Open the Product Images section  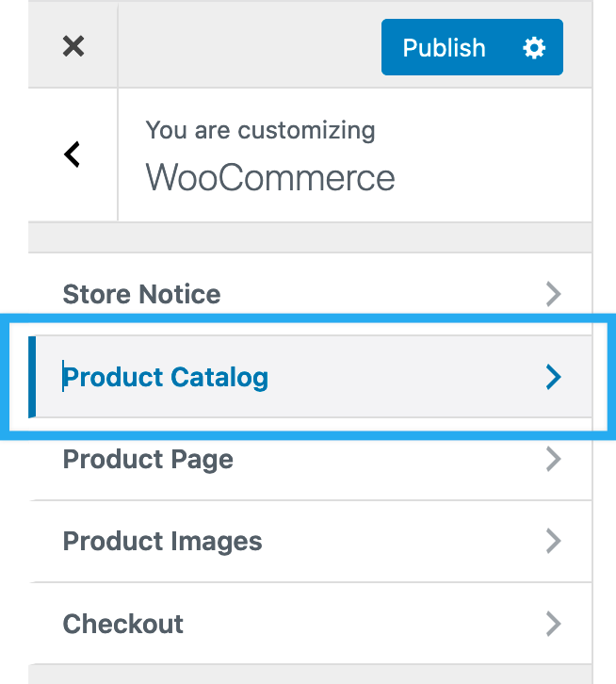[162, 541]
